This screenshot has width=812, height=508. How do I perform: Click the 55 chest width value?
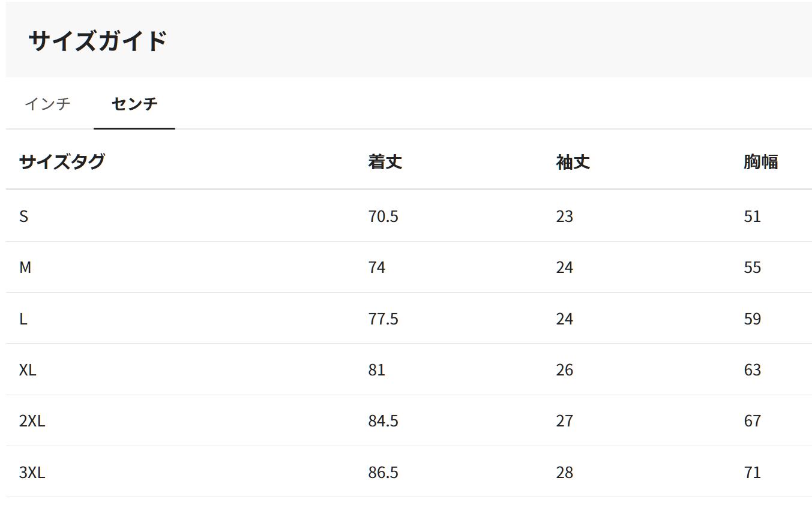point(752,267)
